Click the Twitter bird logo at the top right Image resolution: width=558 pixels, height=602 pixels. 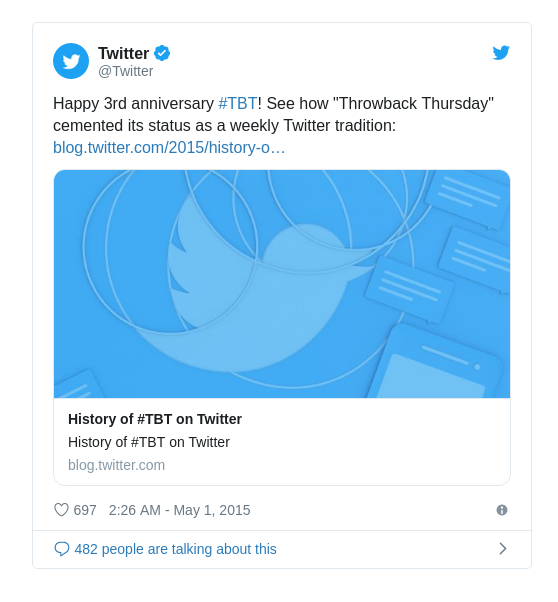tap(501, 53)
